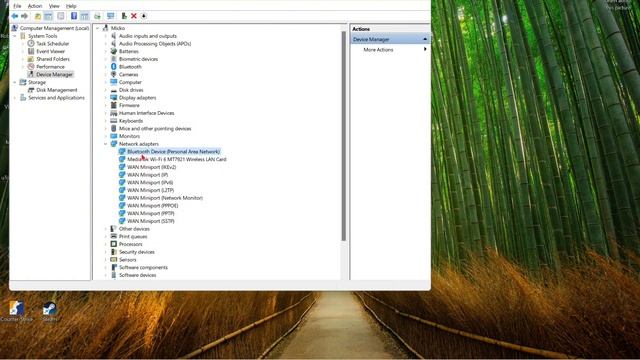Select WAN Miniport (Network Monitor)
Image resolution: width=640 pixels, height=360 pixels.
pos(165,198)
